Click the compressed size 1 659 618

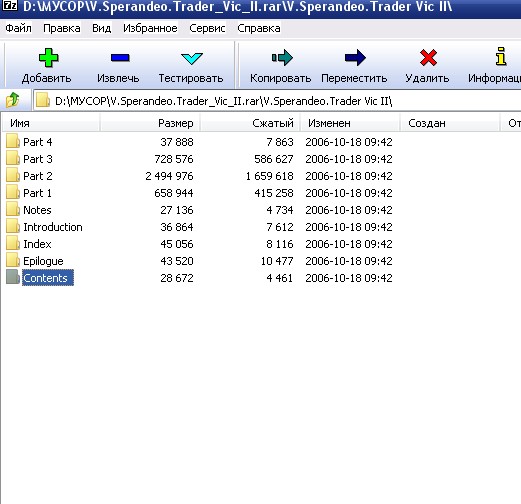(x=270, y=176)
